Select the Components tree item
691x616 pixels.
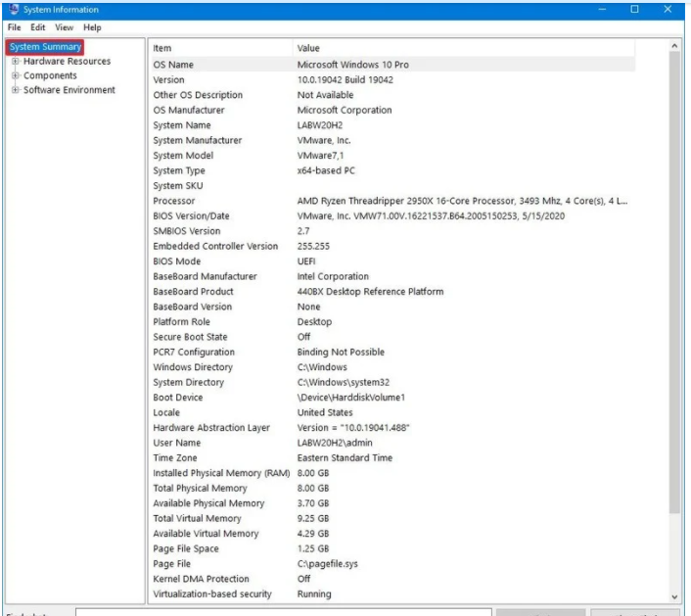point(50,75)
